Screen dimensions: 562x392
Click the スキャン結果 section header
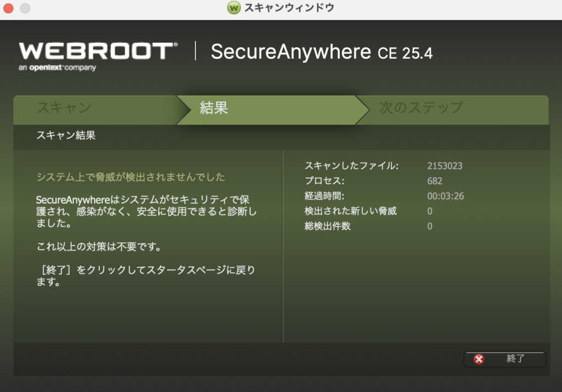pyautogui.click(x=66, y=135)
